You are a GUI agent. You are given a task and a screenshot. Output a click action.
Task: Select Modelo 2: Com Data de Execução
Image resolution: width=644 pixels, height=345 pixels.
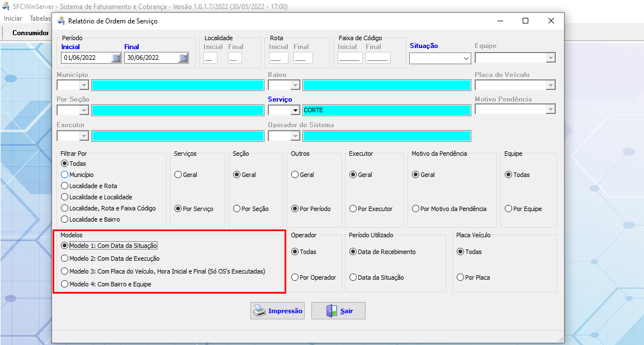coord(64,258)
